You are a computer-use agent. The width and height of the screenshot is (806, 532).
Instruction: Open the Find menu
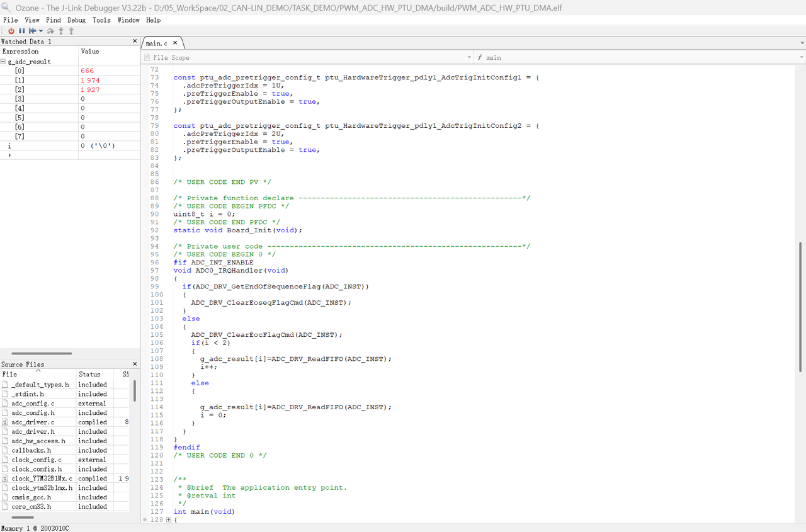click(x=54, y=20)
